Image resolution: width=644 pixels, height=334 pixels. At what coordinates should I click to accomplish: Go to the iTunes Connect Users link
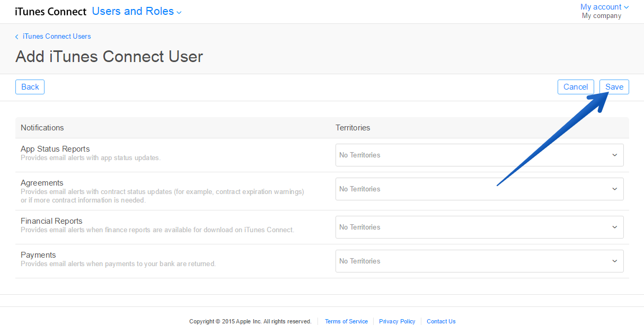pyautogui.click(x=57, y=37)
